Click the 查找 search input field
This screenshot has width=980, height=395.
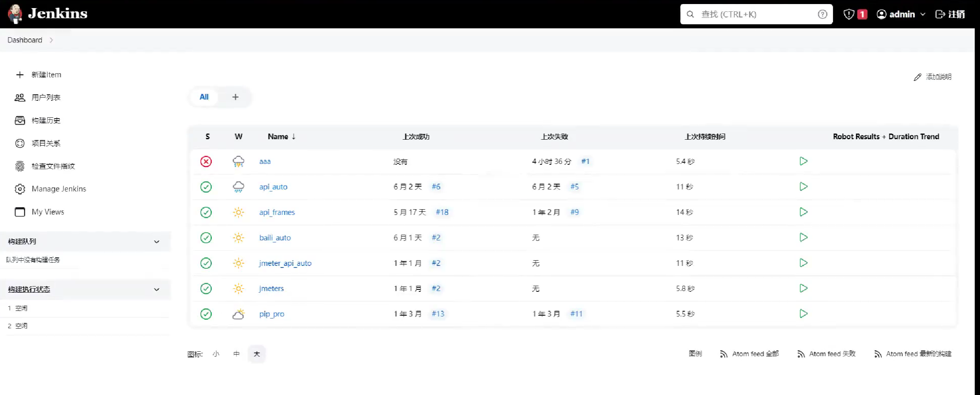click(x=756, y=14)
